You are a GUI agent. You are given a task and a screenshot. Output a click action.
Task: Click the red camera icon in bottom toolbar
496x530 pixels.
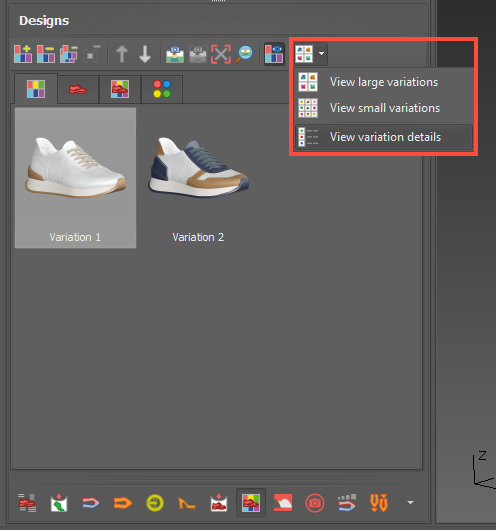pos(315,503)
